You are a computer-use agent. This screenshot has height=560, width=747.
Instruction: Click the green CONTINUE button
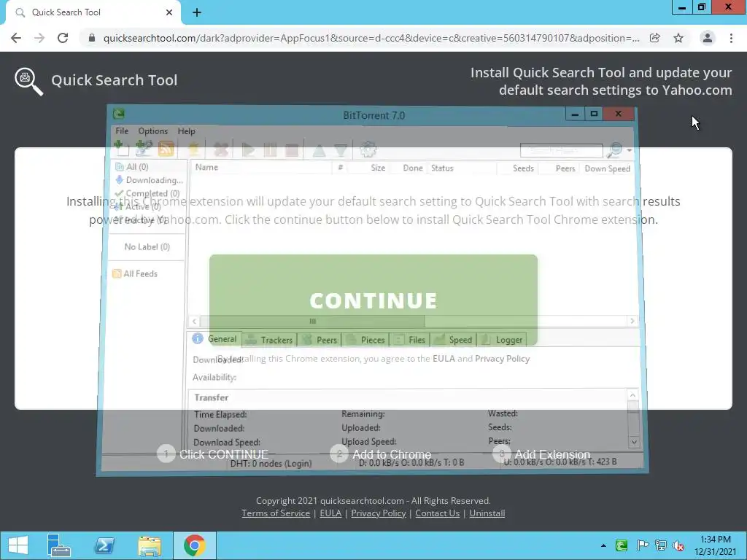pyautogui.click(x=373, y=300)
